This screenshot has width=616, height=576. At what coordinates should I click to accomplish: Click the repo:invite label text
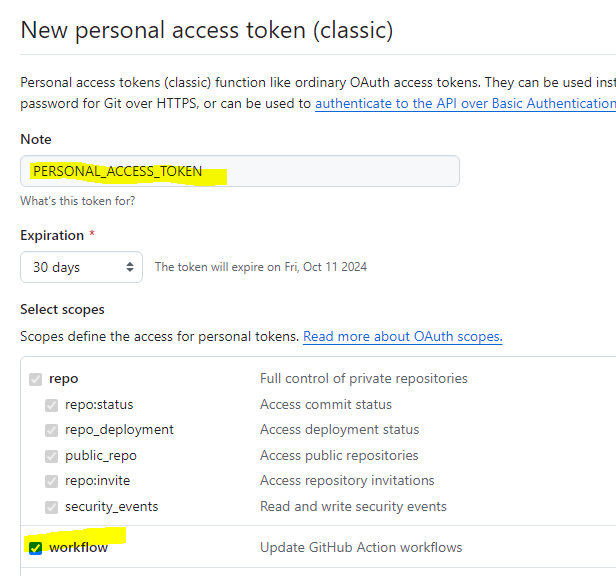[x=97, y=481]
